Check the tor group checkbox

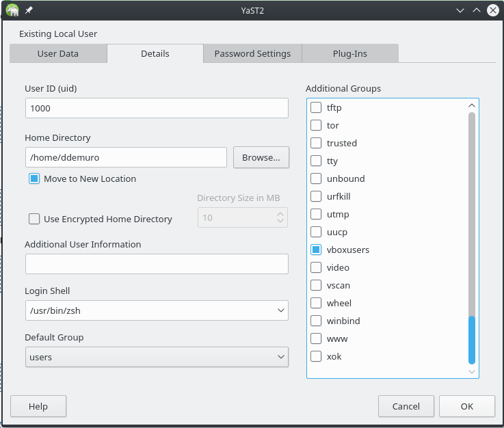click(316, 125)
